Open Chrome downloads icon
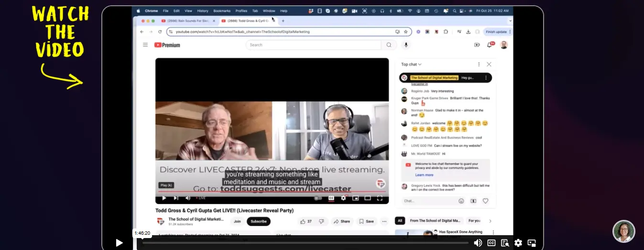The image size is (644, 250). (468, 32)
